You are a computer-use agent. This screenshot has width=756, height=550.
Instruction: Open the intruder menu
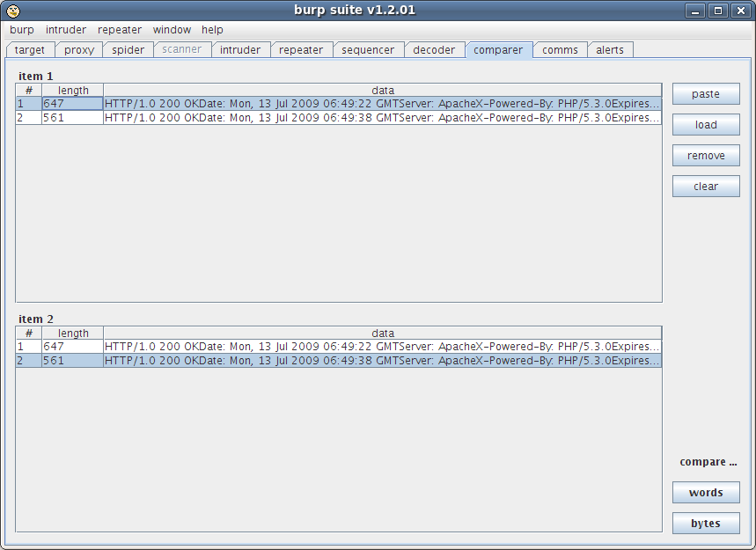[x=66, y=29]
